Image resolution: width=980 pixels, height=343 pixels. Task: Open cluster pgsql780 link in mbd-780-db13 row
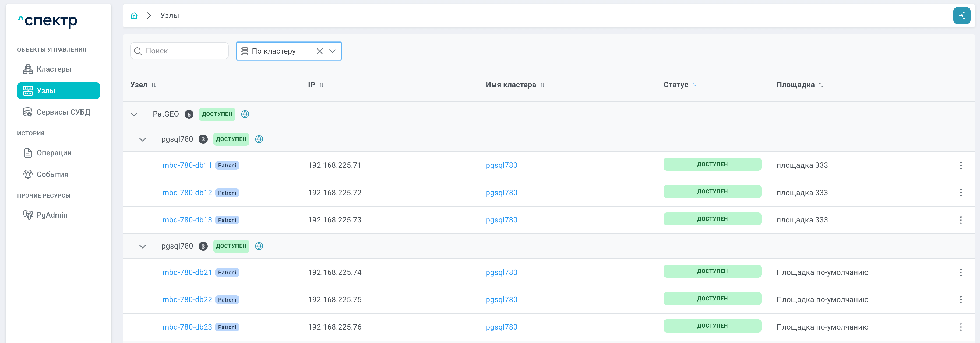coord(501,220)
